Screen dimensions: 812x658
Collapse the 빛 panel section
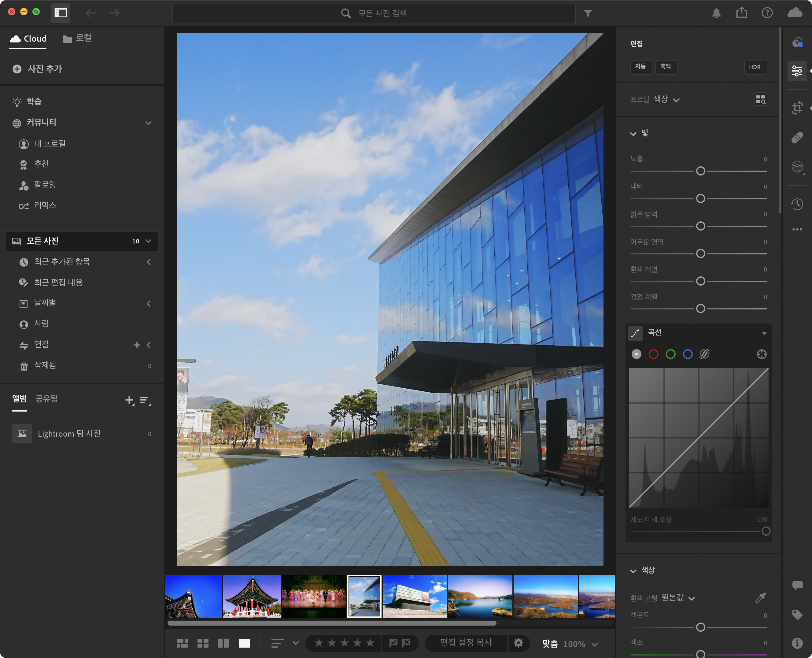[633, 134]
